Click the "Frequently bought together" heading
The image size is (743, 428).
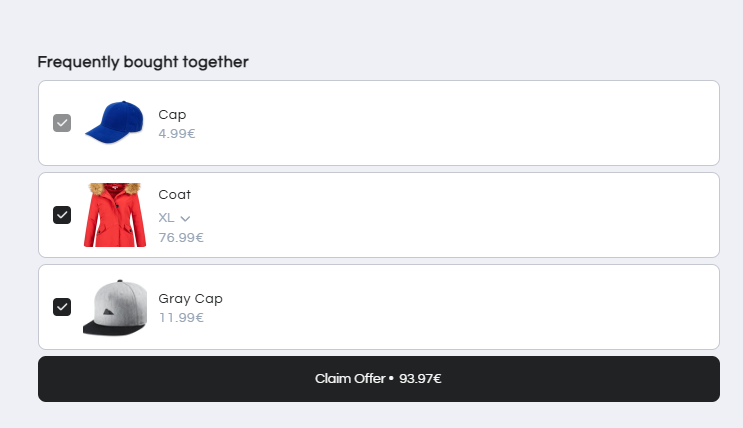(143, 62)
